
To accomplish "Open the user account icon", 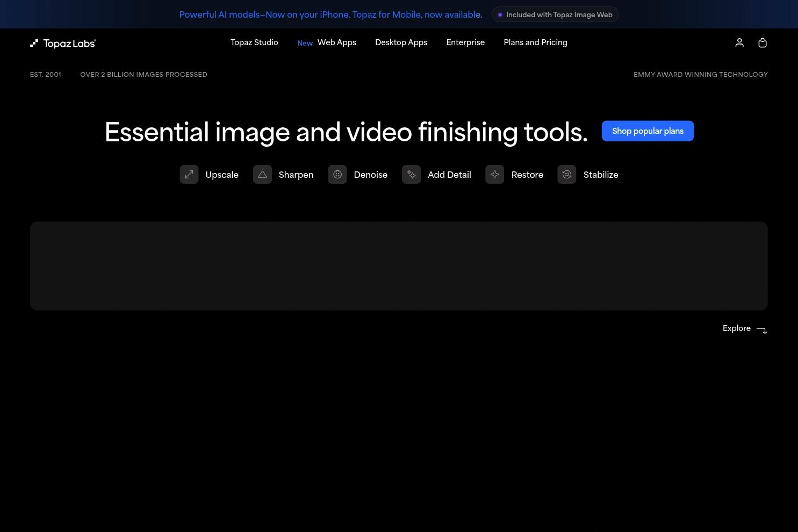I will click(x=739, y=42).
